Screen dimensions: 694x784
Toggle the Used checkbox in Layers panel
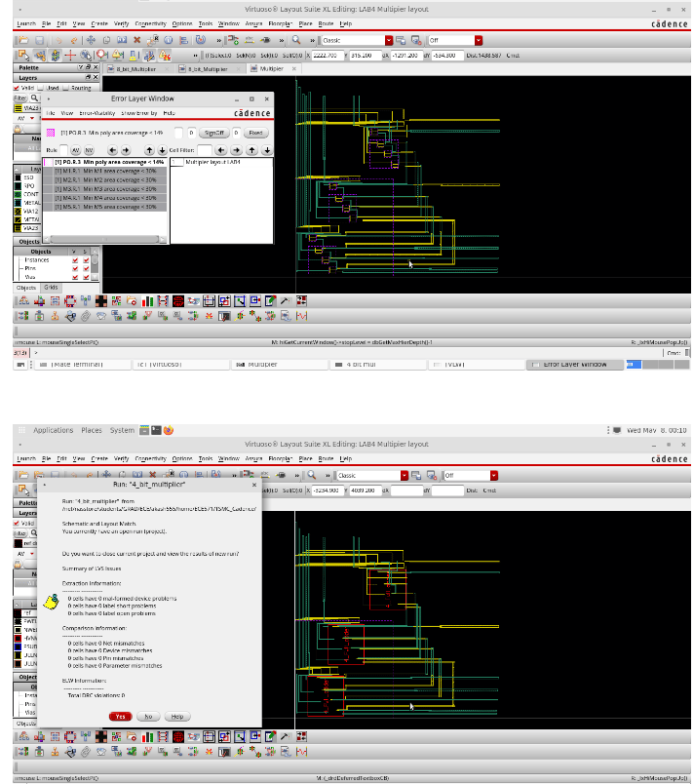coord(41,88)
